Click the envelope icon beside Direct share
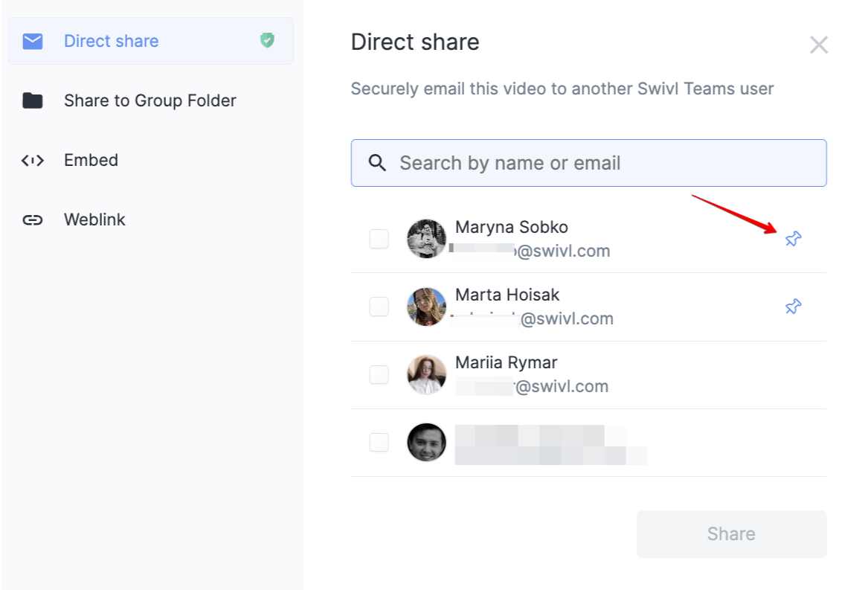Viewport: 868px width, 590px height. coord(33,41)
